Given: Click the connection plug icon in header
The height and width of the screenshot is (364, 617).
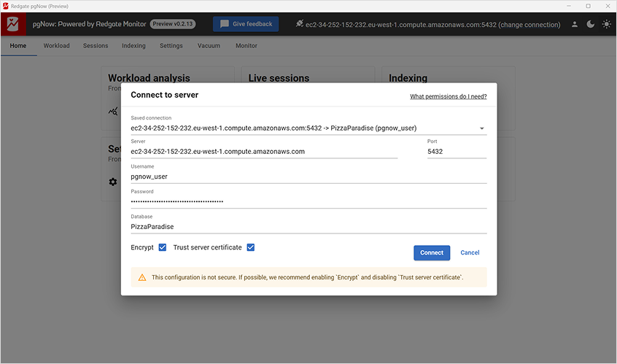Looking at the screenshot, I should (300, 24).
